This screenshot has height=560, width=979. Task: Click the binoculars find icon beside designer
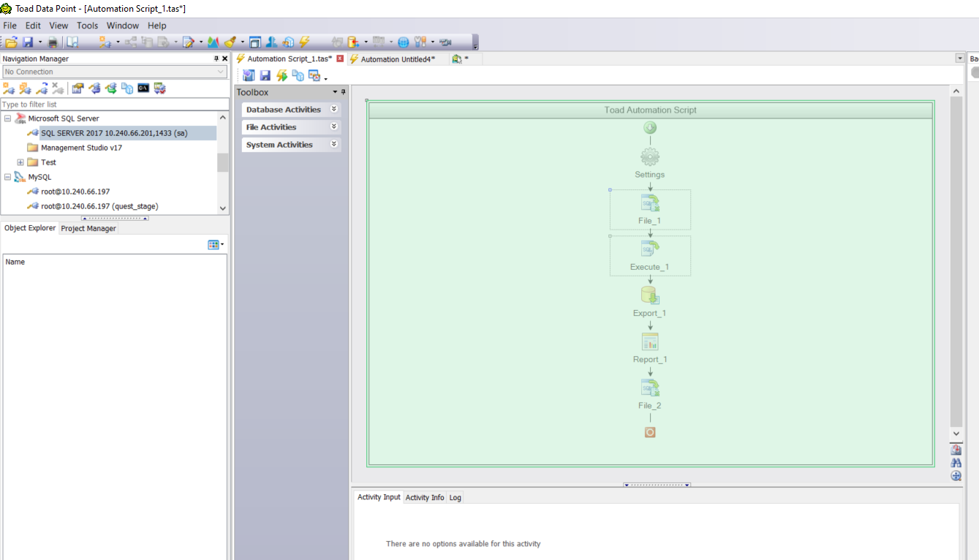point(956,463)
